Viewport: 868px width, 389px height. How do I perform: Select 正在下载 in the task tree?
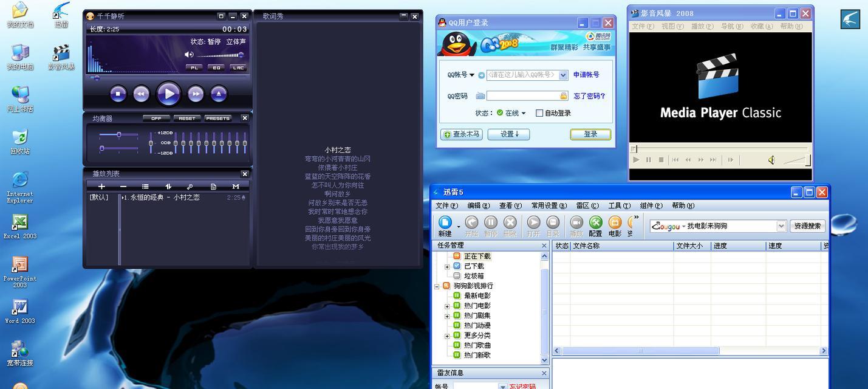click(x=477, y=256)
